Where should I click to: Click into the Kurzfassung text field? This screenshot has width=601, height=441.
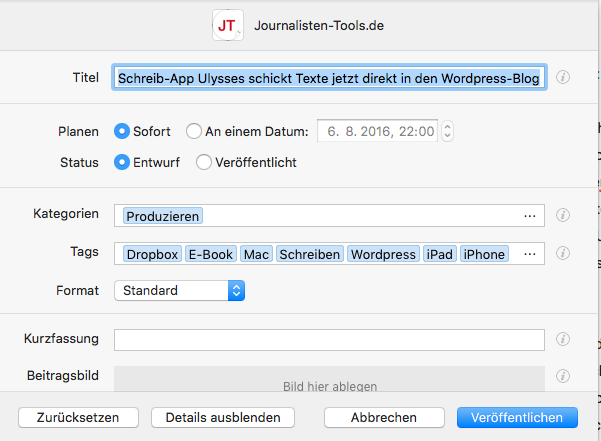(x=329, y=340)
